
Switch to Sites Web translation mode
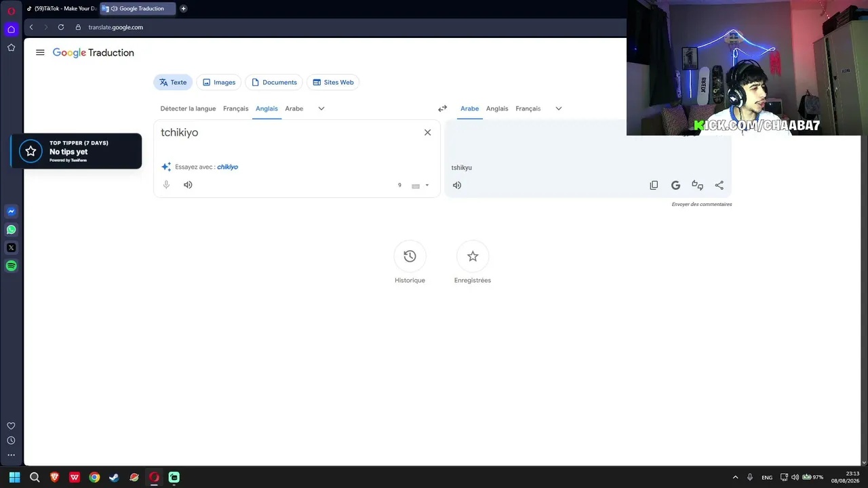[333, 82]
